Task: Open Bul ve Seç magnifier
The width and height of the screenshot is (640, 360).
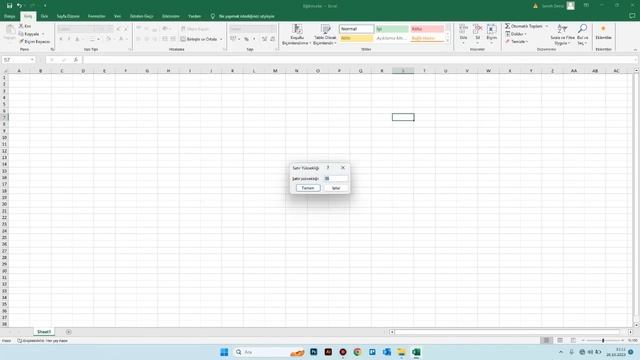Action: [582, 34]
